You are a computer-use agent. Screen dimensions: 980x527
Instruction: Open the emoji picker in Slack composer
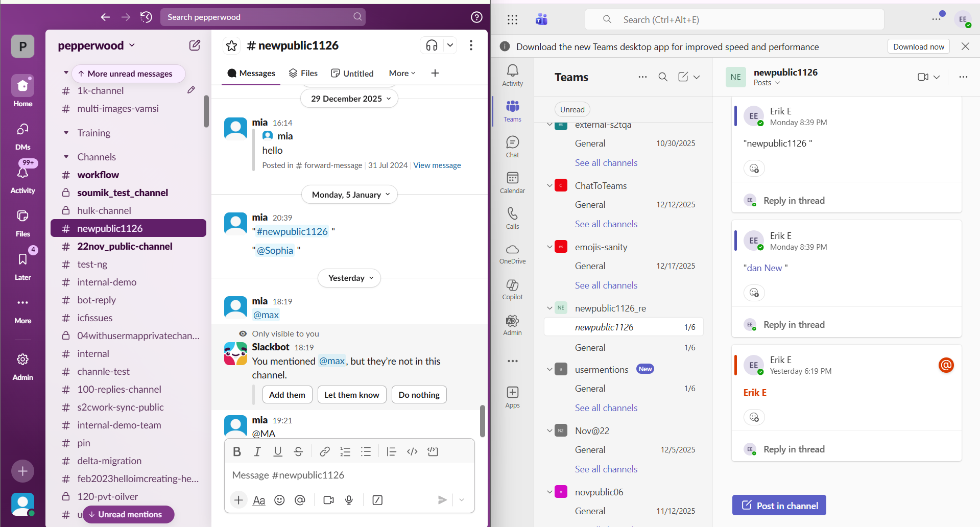(x=279, y=500)
